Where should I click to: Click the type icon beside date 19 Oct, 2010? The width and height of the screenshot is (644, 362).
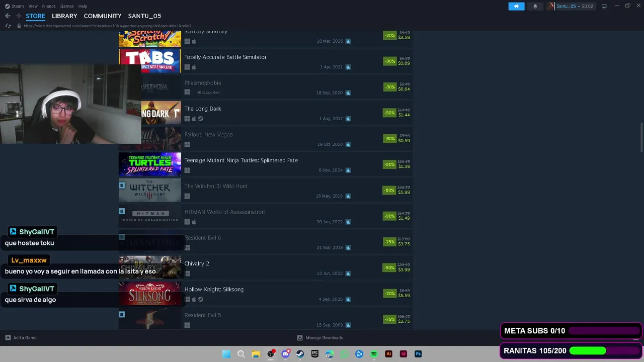coord(348,144)
